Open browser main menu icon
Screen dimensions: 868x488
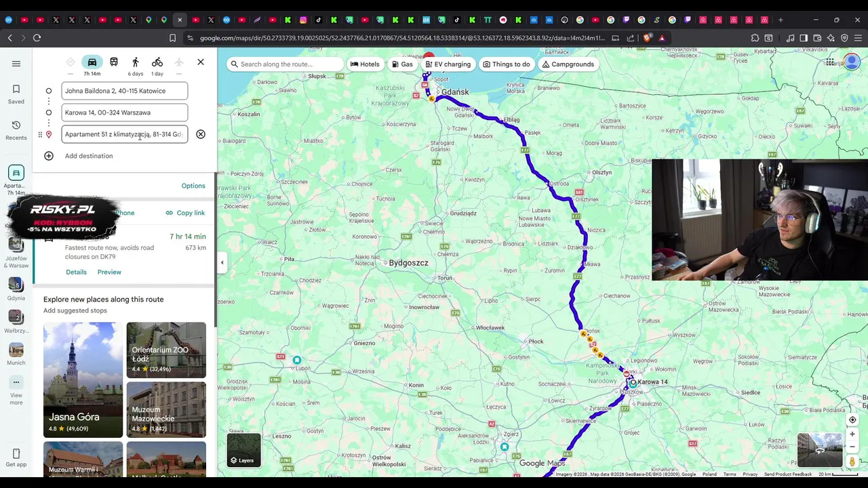tap(859, 38)
